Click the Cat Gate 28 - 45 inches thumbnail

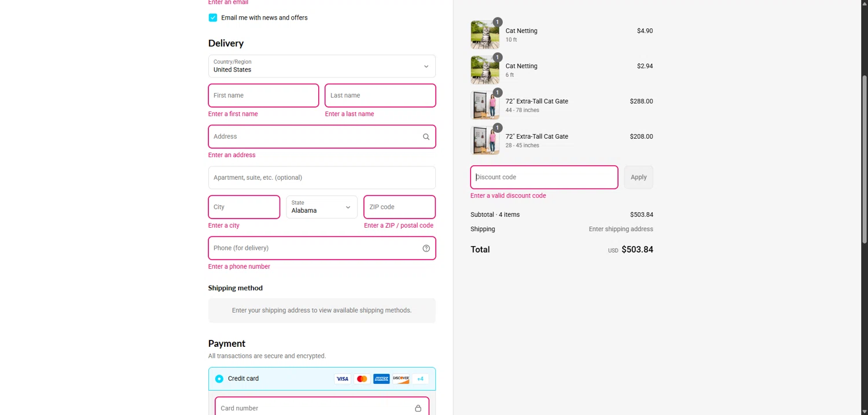click(485, 140)
